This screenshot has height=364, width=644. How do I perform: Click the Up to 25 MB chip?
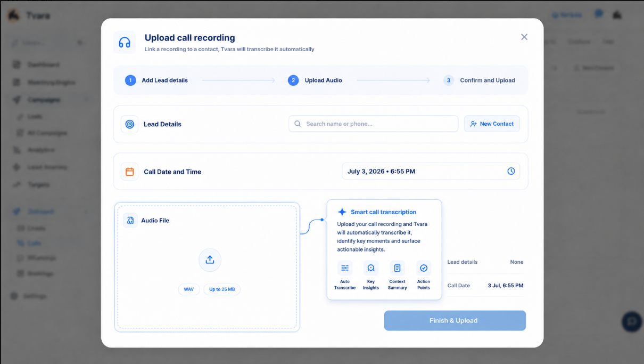click(x=222, y=289)
